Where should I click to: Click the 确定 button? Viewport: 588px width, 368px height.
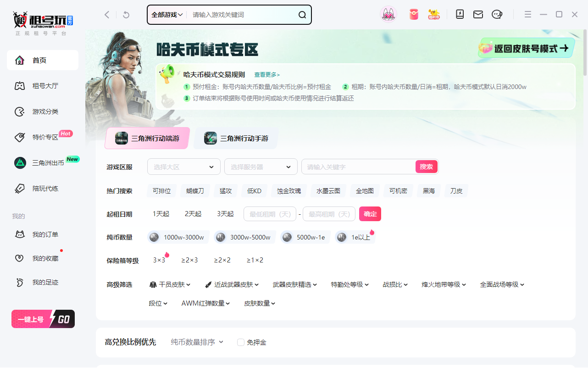click(x=370, y=214)
